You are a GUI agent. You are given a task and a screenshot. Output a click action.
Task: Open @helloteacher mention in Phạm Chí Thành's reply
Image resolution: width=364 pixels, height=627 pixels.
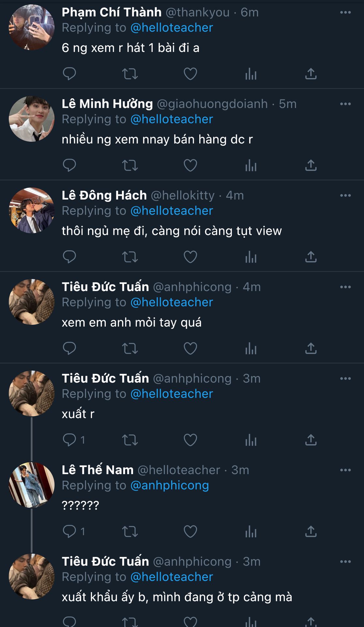172,28
